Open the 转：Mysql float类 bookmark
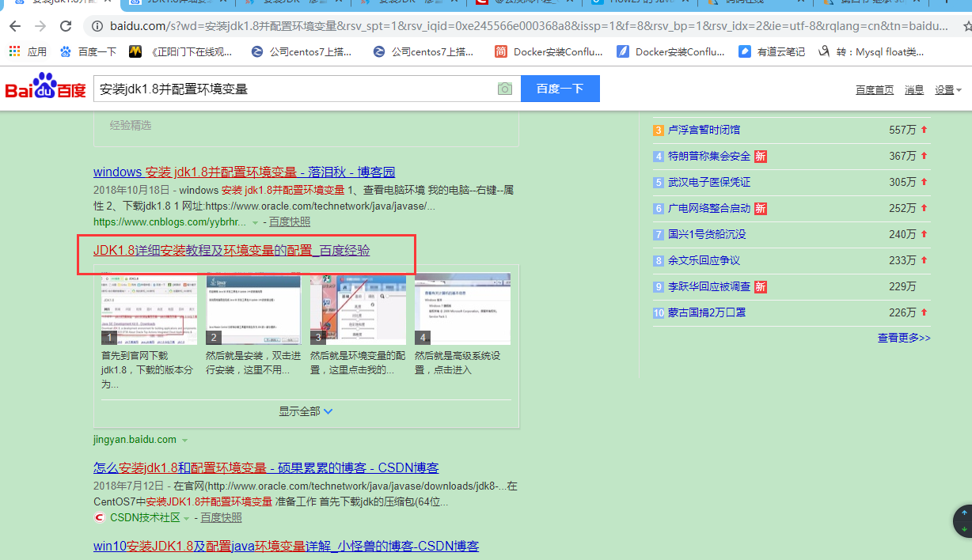 [x=871, y=52]
